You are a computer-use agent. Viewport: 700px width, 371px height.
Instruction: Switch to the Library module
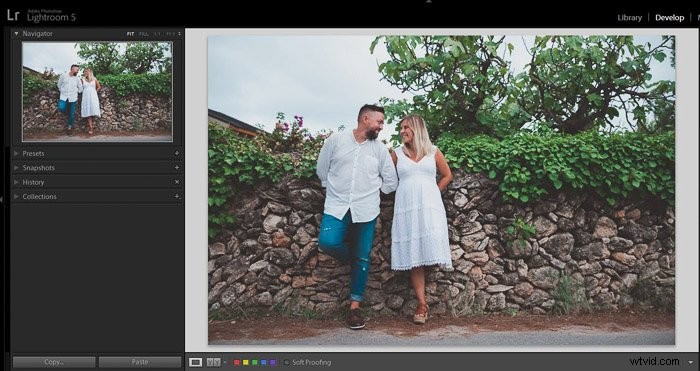(629, 18)
